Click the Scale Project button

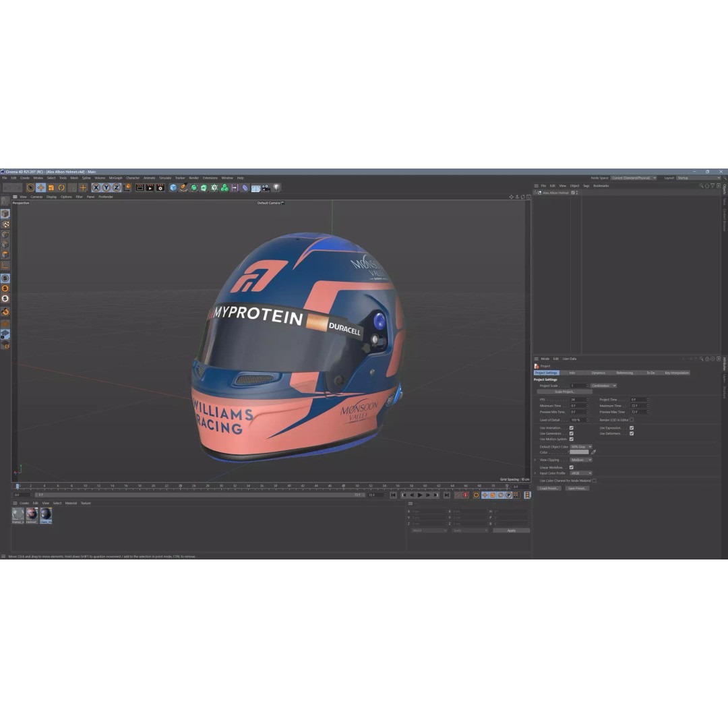point(565,392)
